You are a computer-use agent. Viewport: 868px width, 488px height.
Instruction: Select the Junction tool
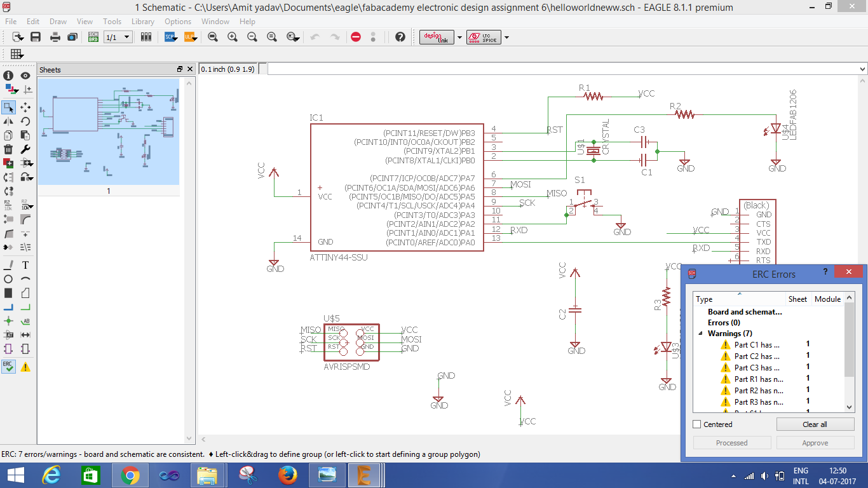(8, 321)
